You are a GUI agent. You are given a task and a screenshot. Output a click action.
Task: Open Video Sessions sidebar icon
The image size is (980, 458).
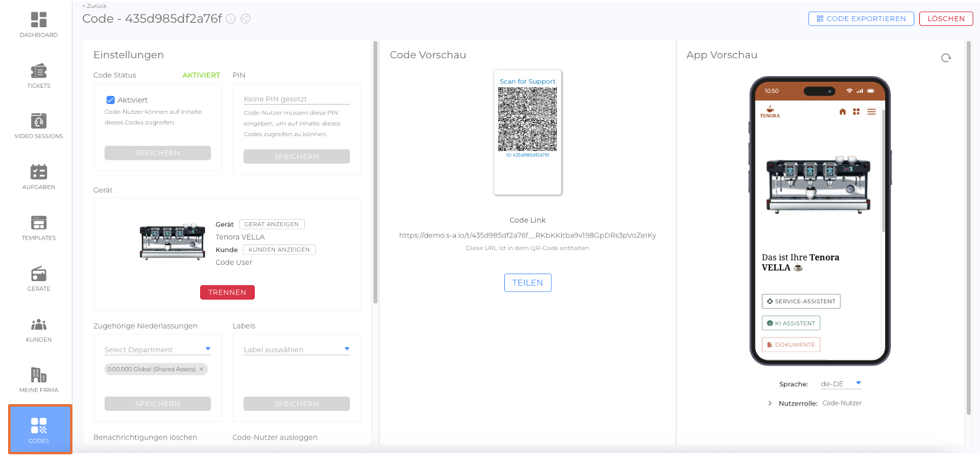click(38, 121)
